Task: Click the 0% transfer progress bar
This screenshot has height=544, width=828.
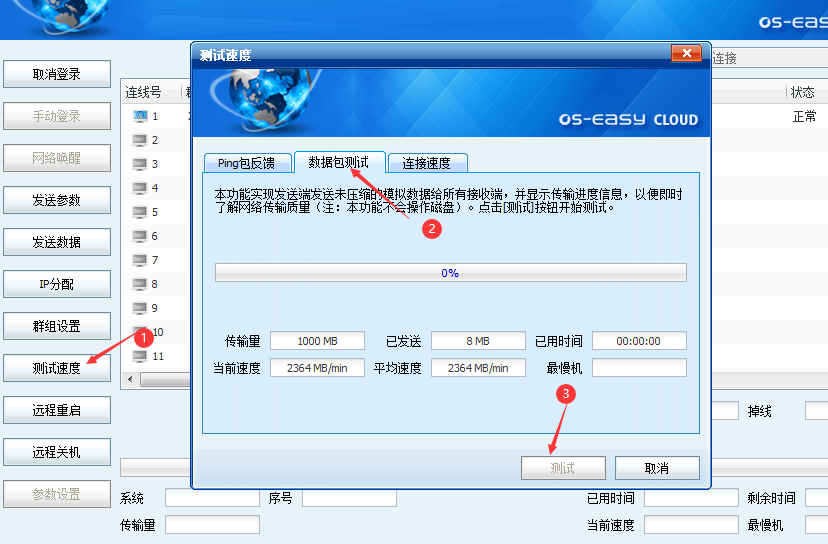Action: click(x=450, y=273)
